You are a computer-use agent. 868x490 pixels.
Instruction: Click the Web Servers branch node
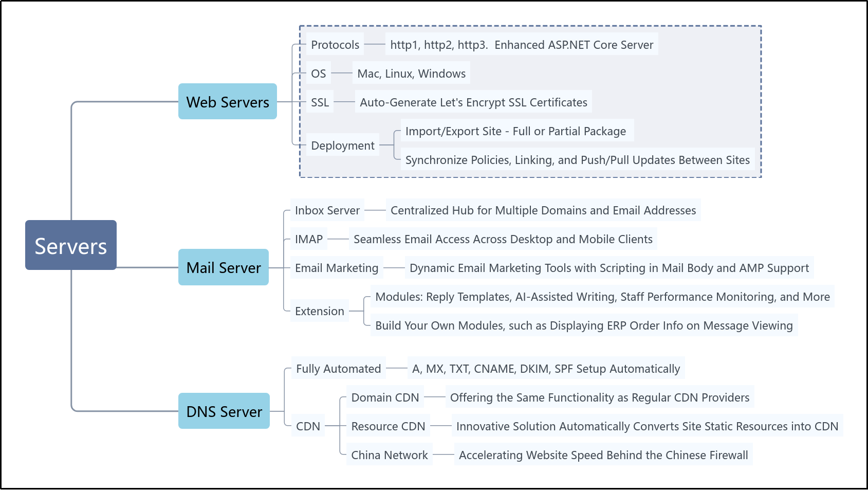[227, 102]
